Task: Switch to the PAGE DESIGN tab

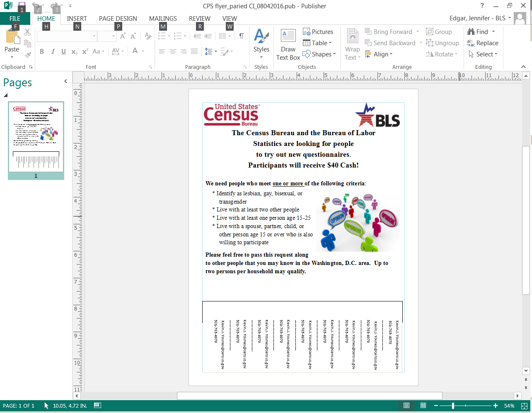Action: tap(118, 19)
